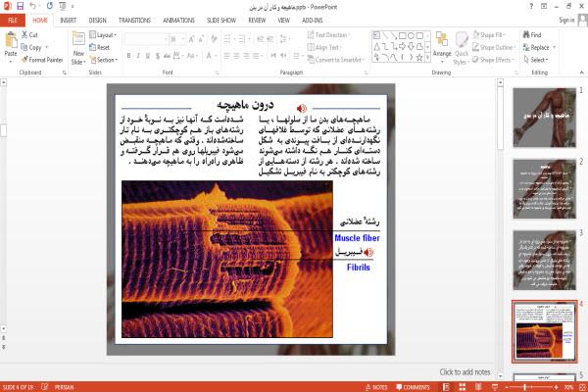The height and width of the screenshot is (392, 588).
Task: Click spell check icon in status bar
Action: tap(45, 387)
